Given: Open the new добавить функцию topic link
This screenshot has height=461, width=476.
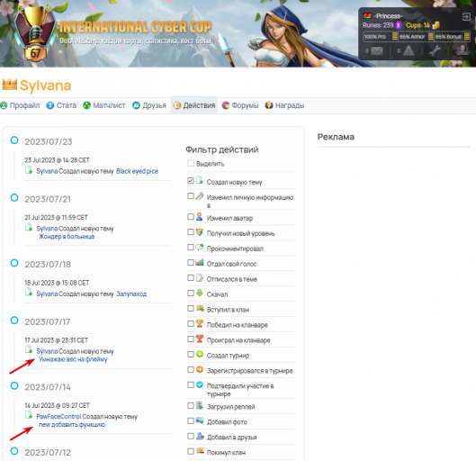Looking at the screenshot, I should pos(72,425).
